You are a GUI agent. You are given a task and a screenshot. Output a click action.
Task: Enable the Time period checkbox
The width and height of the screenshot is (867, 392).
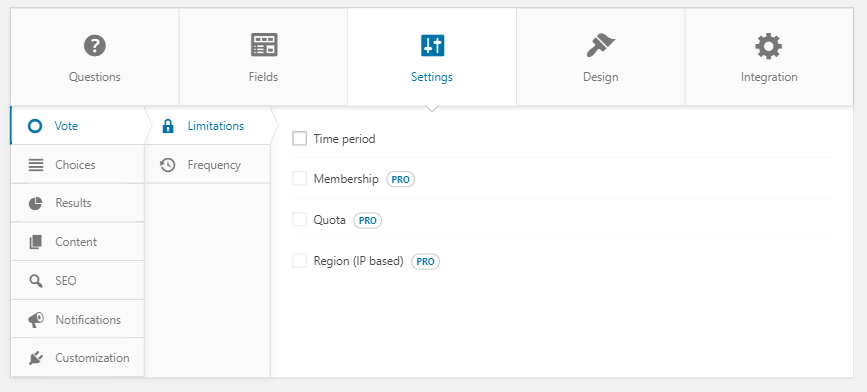(x=299, y=139)
